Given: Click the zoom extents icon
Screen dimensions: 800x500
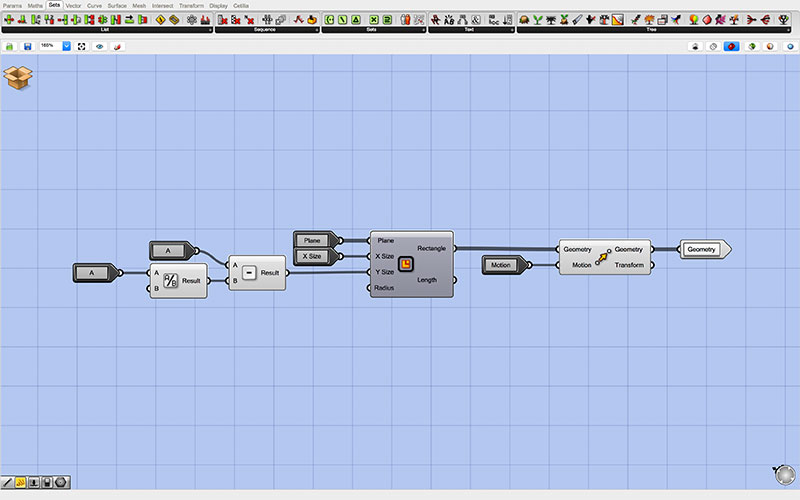Looking at the screenshot, I should pos(82,46).
